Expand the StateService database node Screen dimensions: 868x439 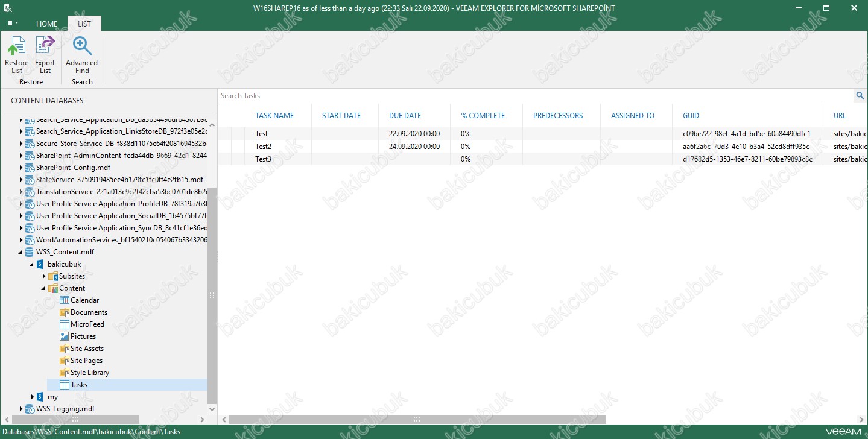pyautogui.click(x=21, y=180)
